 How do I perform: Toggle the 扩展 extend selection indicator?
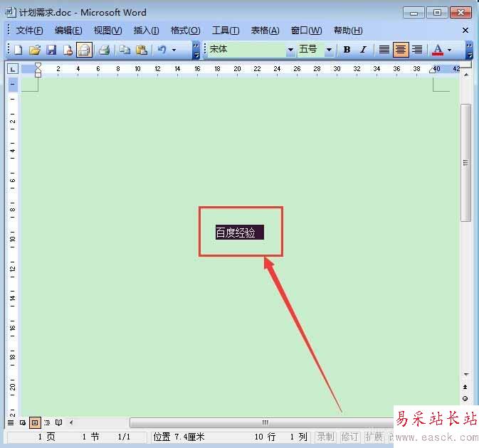coord(374,437)
